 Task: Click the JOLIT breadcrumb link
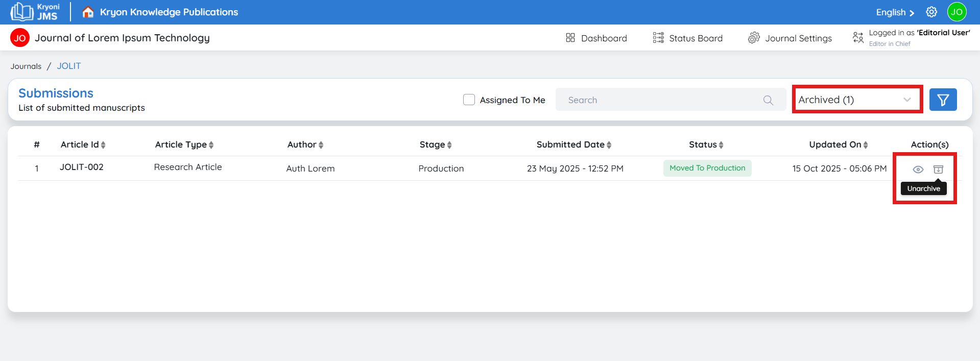point(69,66)
